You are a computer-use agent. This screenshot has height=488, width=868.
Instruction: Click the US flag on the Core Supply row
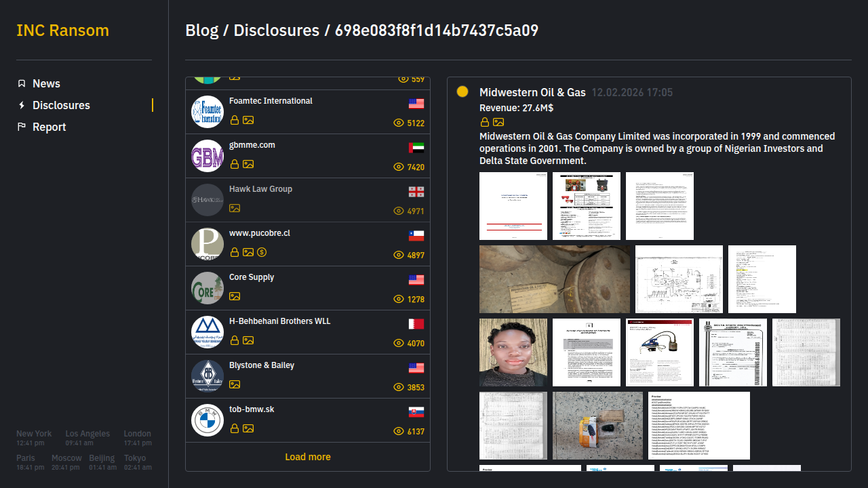click(x=416, y=280)
